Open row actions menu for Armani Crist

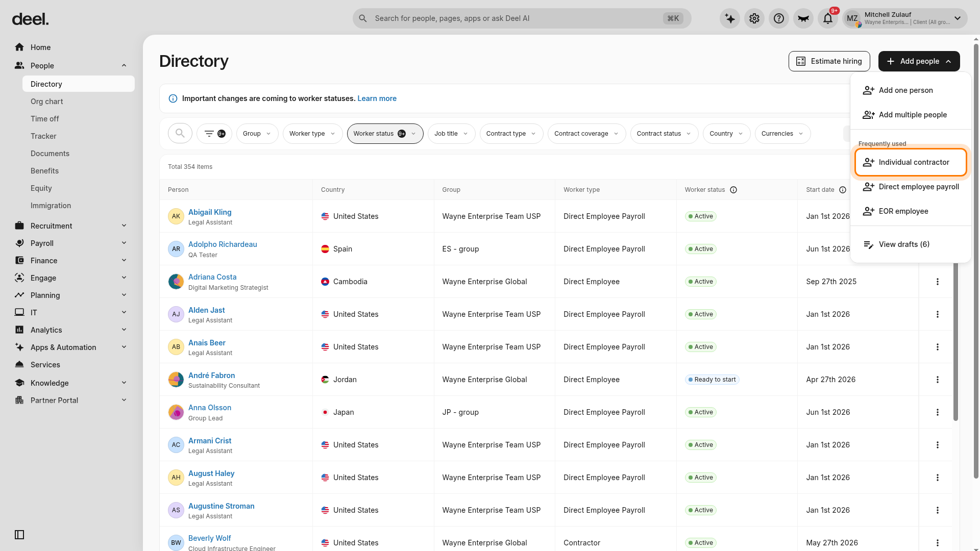coord(938,445)
